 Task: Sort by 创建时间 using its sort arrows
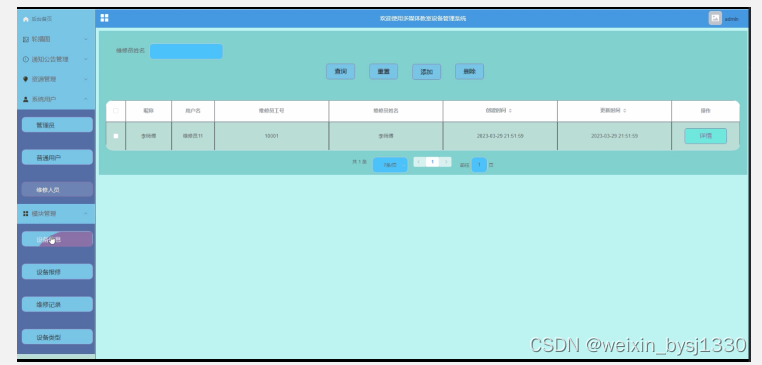pyautogui.click(x=510, y=111)
